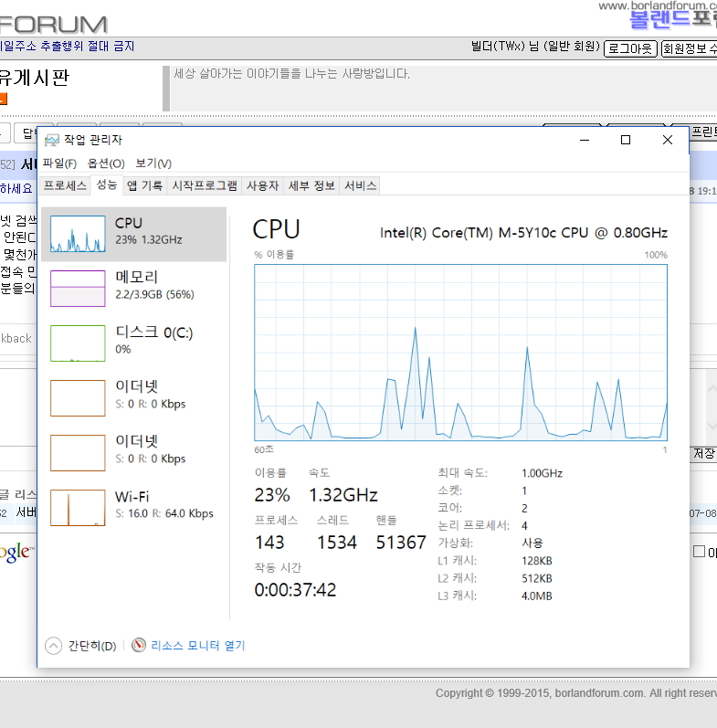
Task: Select the CPU mini graph thumbnail
Action: (x=78, y=234)
